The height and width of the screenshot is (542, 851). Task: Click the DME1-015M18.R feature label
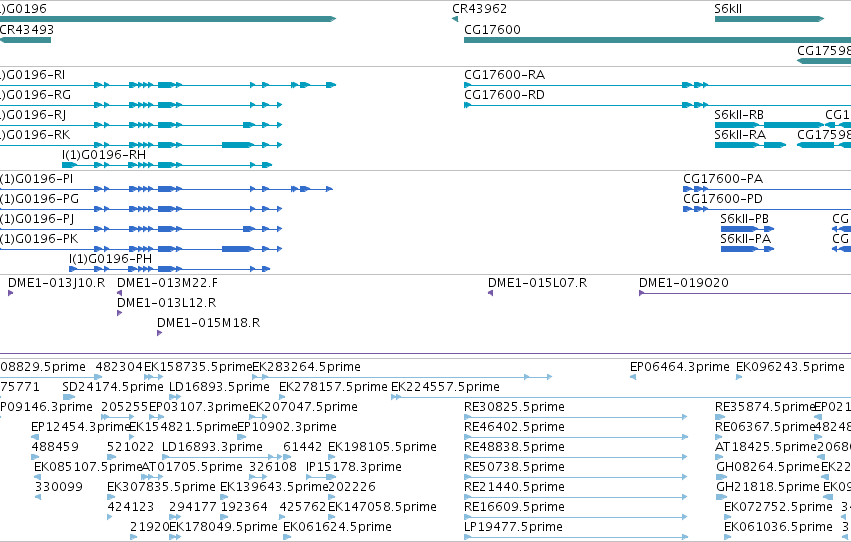208,323
